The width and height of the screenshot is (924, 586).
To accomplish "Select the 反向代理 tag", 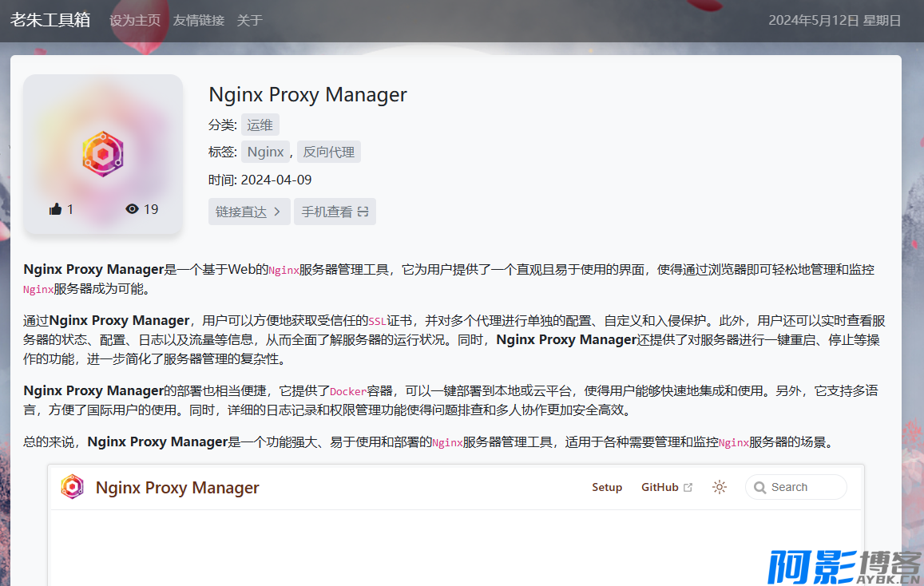I will tap(328, 152).
